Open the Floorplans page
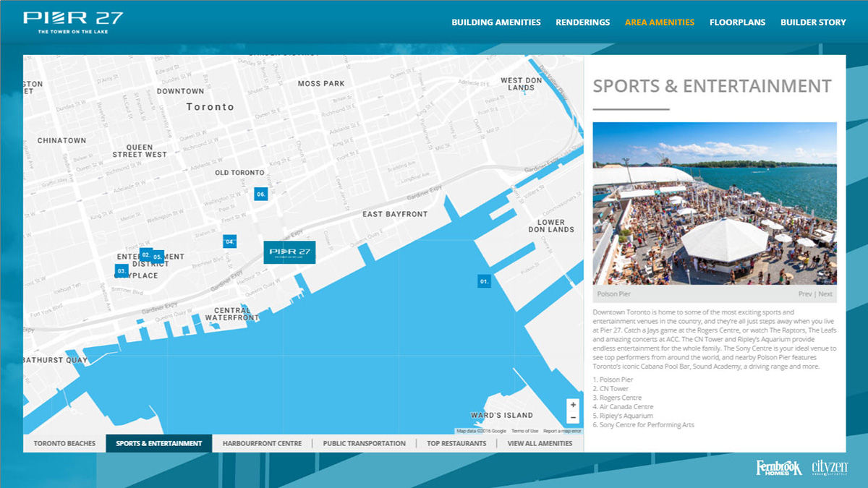Screen dimensions: 868x488 click(737, 22)
